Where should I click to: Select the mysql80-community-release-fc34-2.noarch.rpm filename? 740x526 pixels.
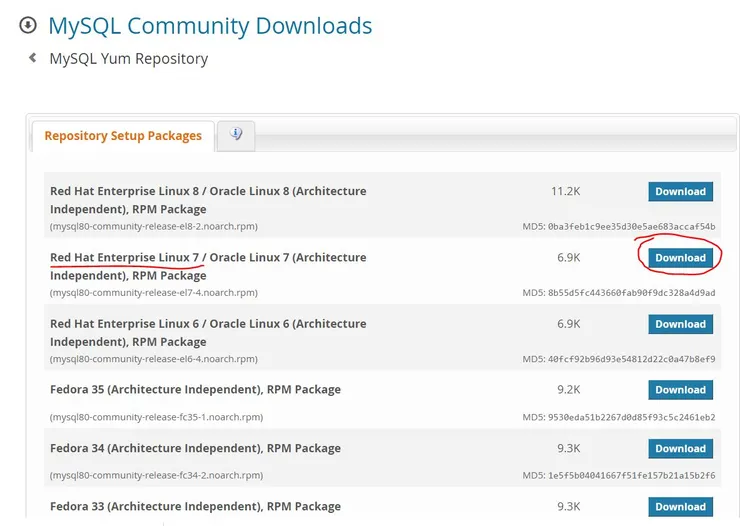(156, 477)
